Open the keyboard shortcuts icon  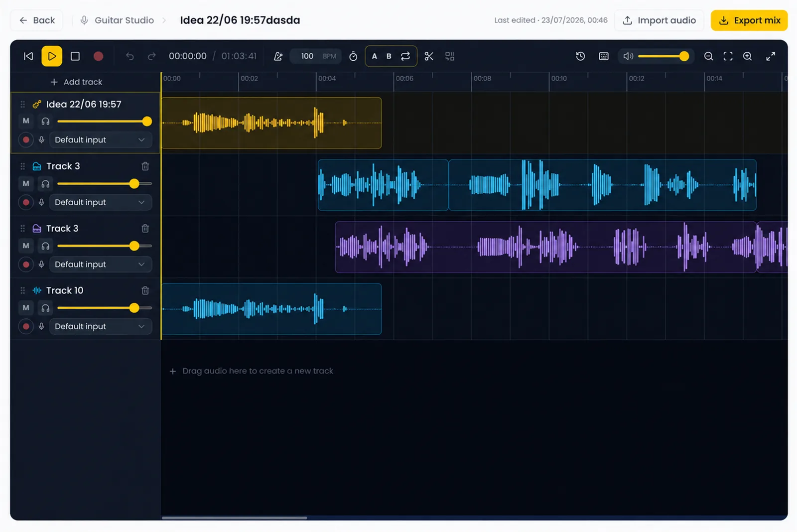pos(604,56)
